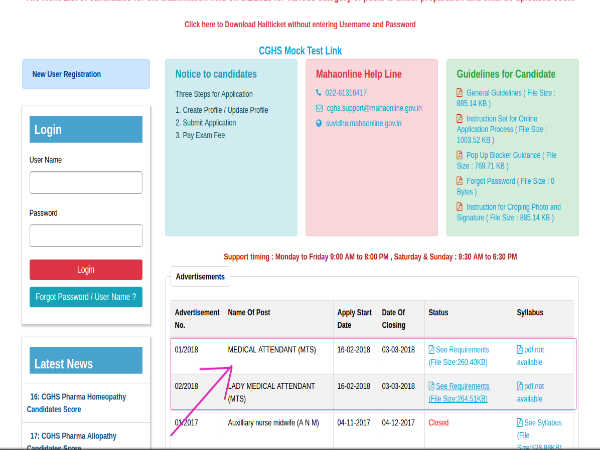Image resolution: width=600 pixels, height=450 pixels.
Task: Click pdf not available in 02/2018 row
Action: click(530, 392)
